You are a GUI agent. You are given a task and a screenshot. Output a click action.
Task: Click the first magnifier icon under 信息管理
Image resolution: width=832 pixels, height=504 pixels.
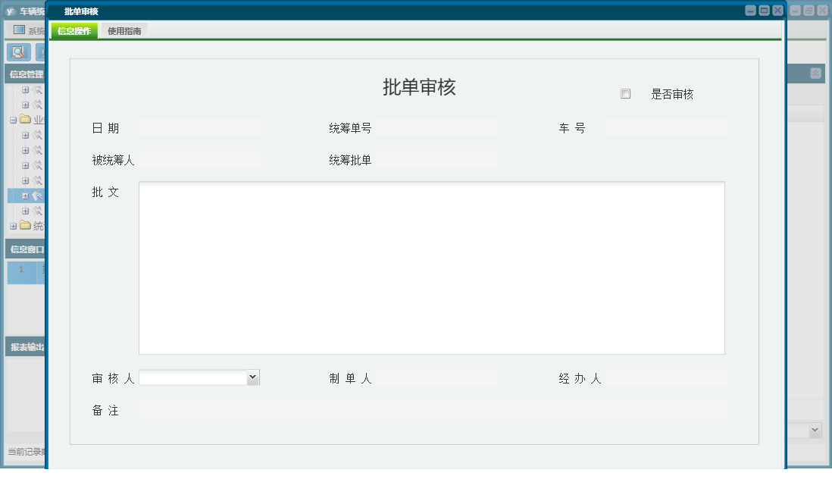pyautogui.click(x=36, y=88)
